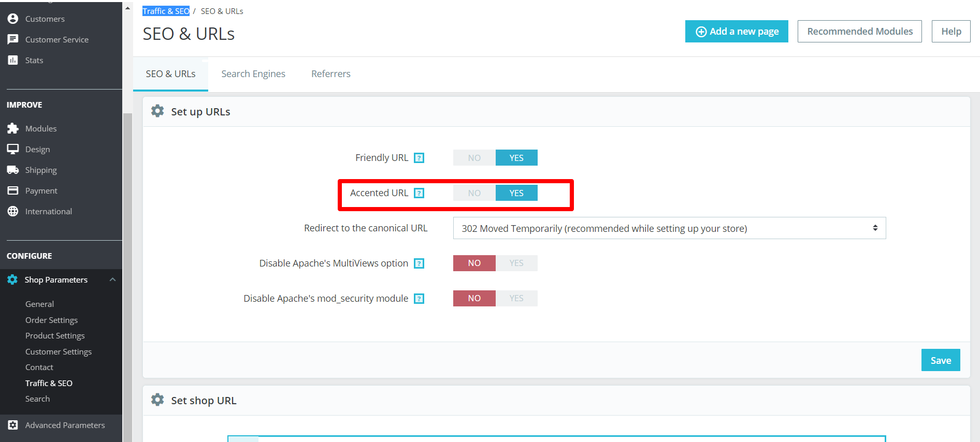Click the Customer Service chat icon
Screen dimensions: 980x442
[x=13, y=39]
